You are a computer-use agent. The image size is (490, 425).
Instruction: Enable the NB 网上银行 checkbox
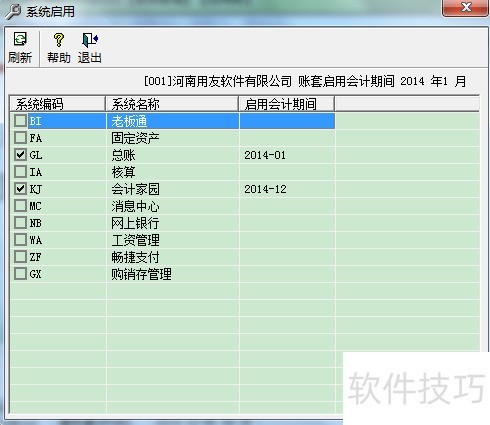20,223
